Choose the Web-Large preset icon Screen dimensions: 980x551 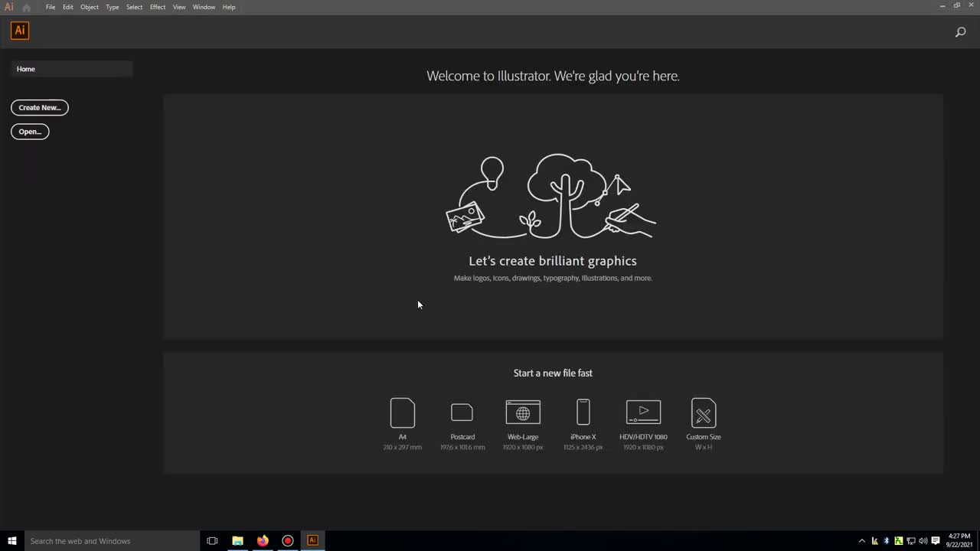(523, 412)
